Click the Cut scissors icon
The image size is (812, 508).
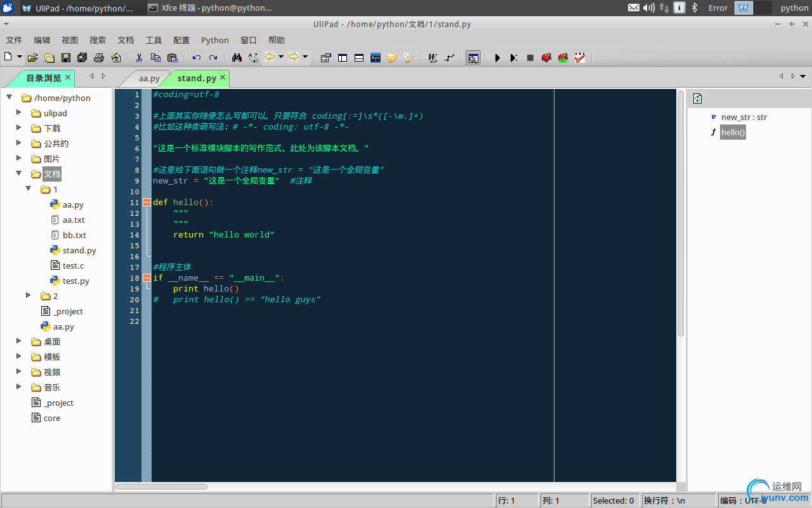click(139, 58)
